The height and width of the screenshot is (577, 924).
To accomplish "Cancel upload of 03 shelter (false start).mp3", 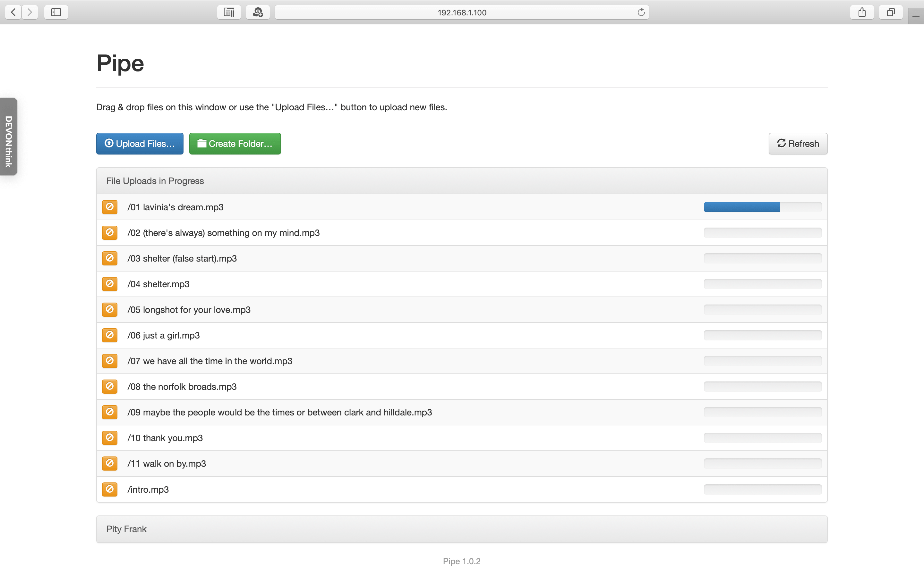I will tap(110, 258).
